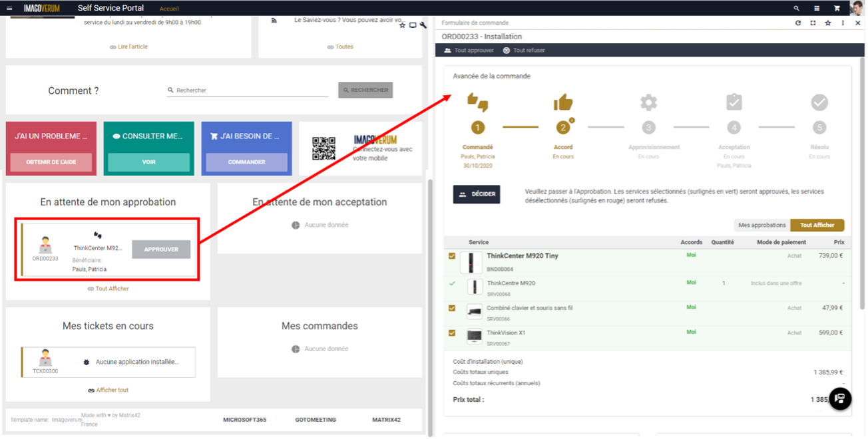
Task: Click the VOIR button
Action: pyautogui.click(x=148, y=162)
